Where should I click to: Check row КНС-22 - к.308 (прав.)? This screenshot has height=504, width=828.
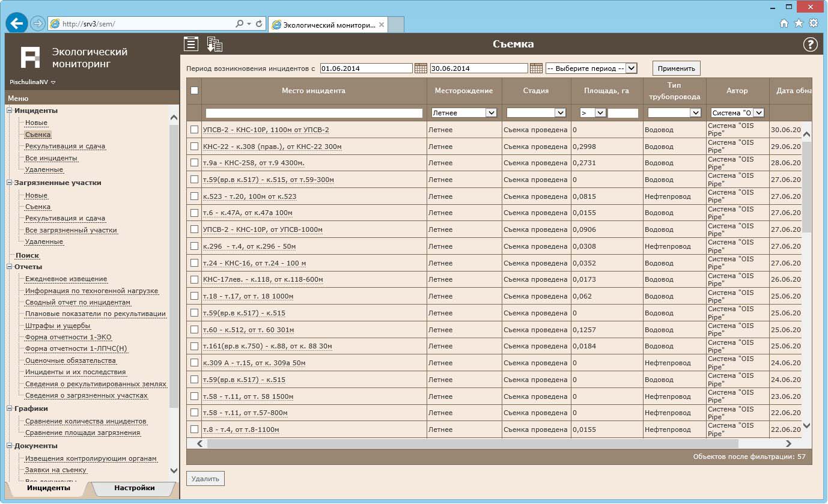click(194, 146)
